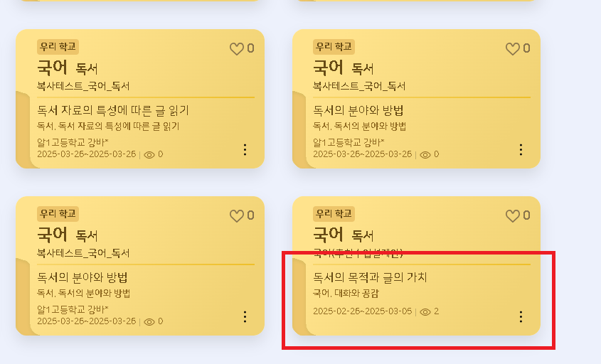Open the '독서 자료의 특성에 따른 글 읽기' title
The width and height of the screenshot is (601, 364).
pyautogui.click(x=113, y=110)
